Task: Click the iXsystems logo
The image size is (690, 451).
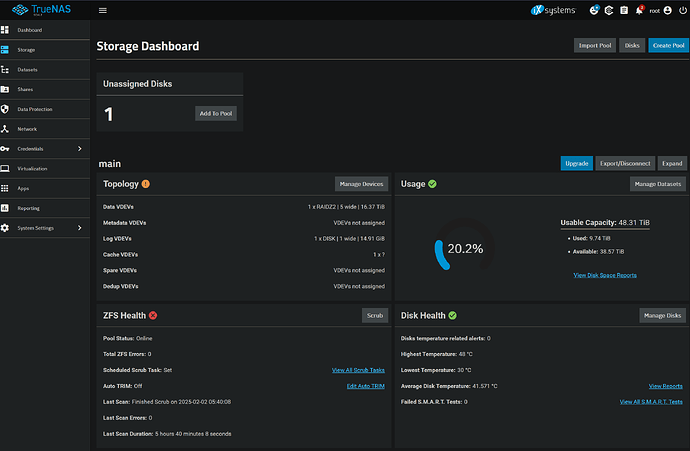Action: point(553,10)
